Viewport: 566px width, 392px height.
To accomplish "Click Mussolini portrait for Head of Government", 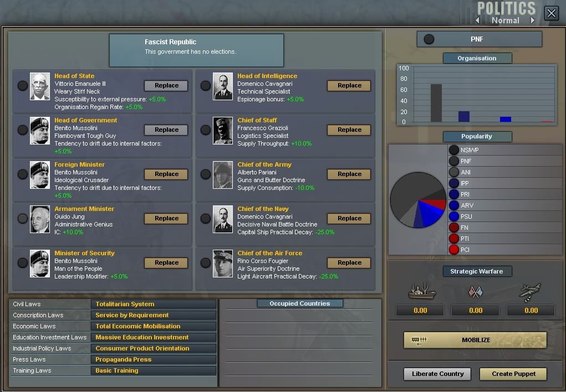I will [40, 131].
